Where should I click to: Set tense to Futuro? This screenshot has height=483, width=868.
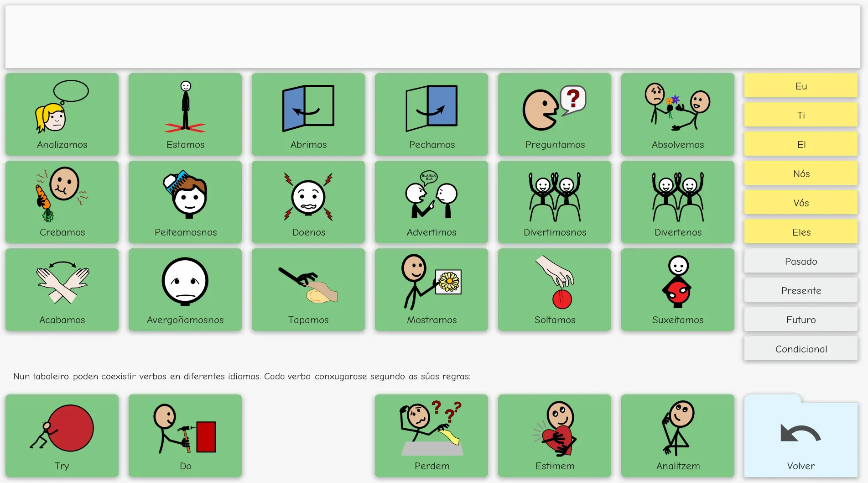coord(801,320)
